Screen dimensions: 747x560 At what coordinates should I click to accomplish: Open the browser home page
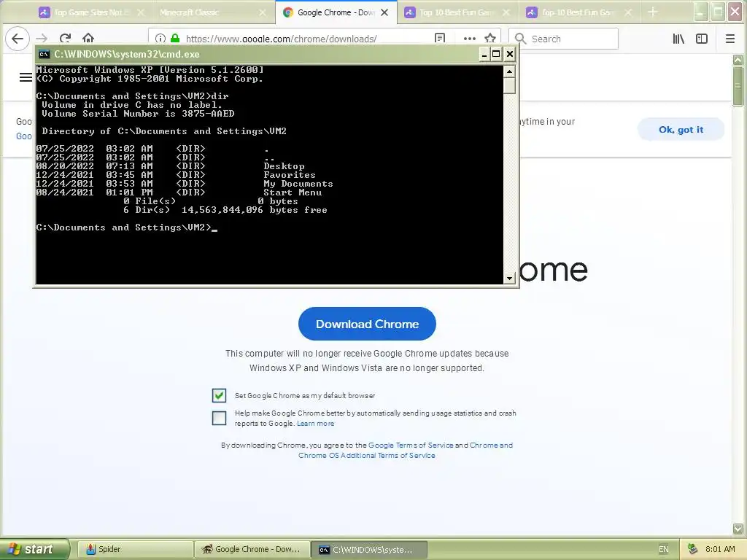[88, 39]
